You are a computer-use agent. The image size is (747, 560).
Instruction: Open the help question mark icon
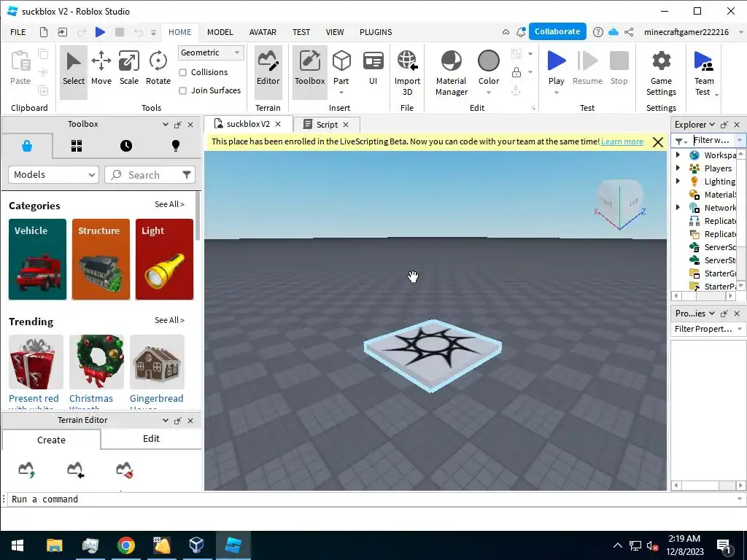[x=597, y=32]
